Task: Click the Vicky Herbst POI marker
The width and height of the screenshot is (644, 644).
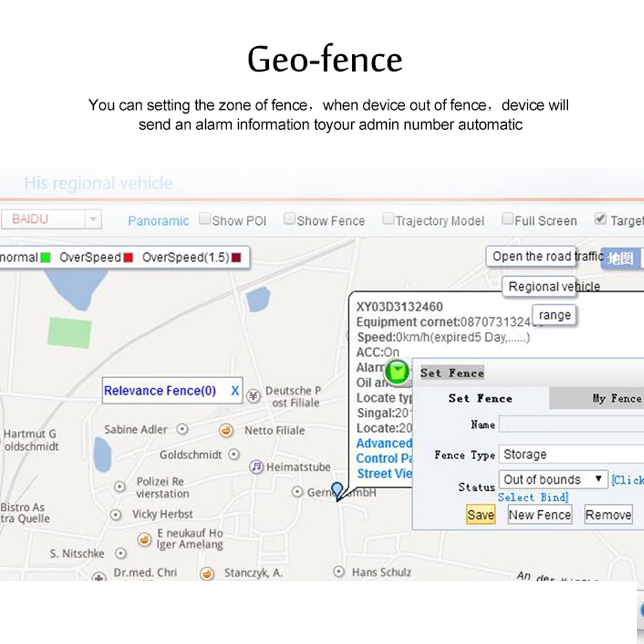Action: coord(116,514)
